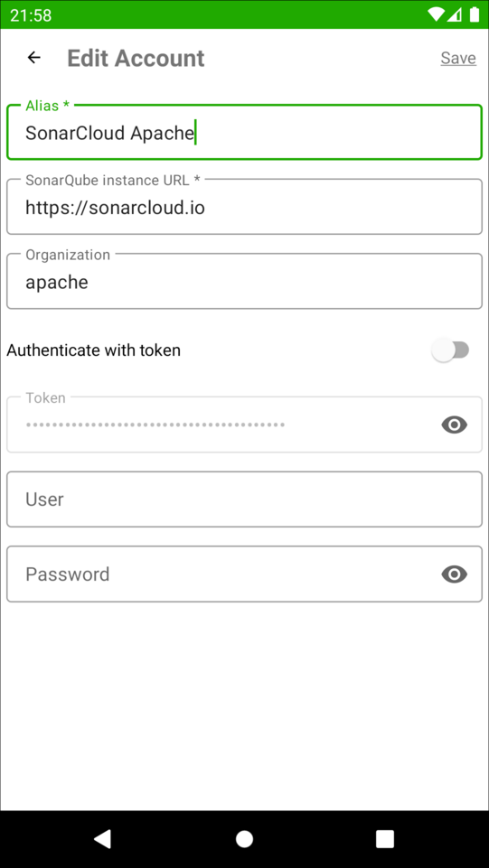The width and height of the screenshot is (489, 868).
Task: Tap the 21:58 clock in the status bar
Action: point(31,15)
